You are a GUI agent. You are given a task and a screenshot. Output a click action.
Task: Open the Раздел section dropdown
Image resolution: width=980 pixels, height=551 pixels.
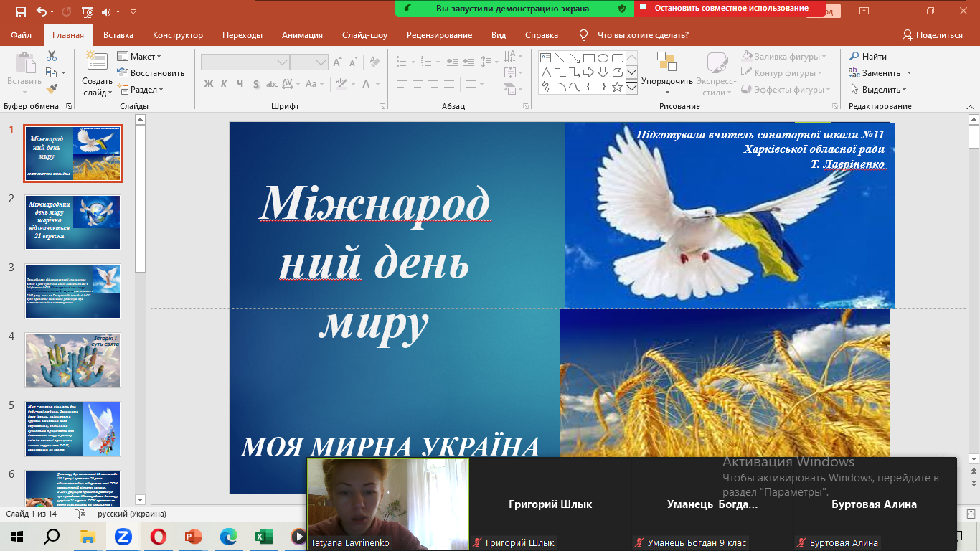tap(141, 90)
